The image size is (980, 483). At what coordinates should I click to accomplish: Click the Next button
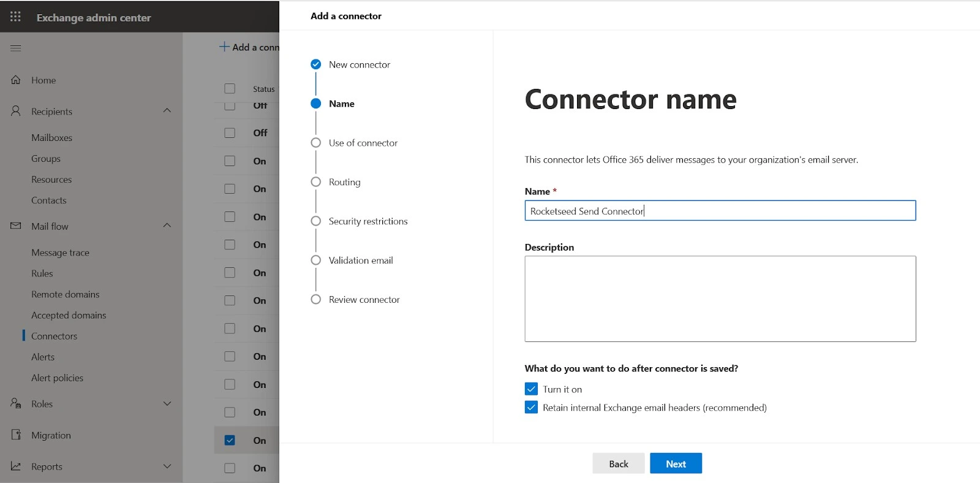(676, 463)
